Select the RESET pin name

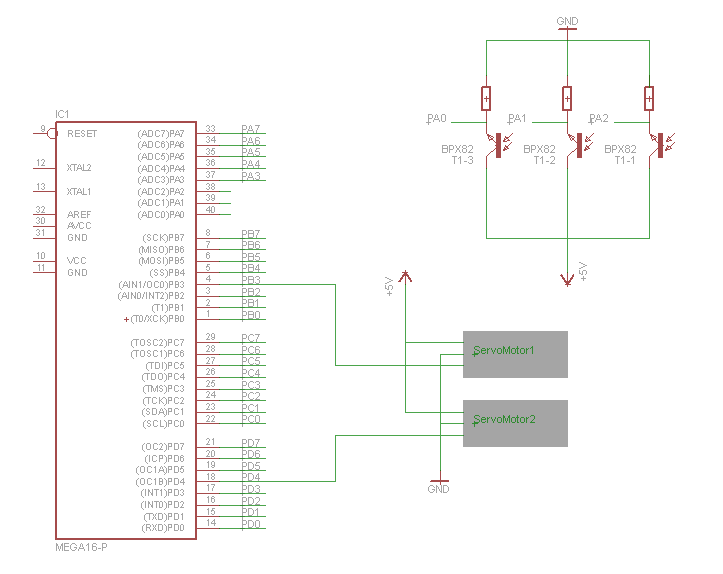coord(82,134)
